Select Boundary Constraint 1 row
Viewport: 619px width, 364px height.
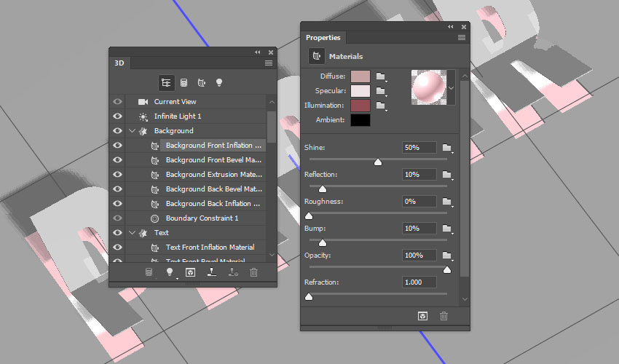click(x=196, y=218)
